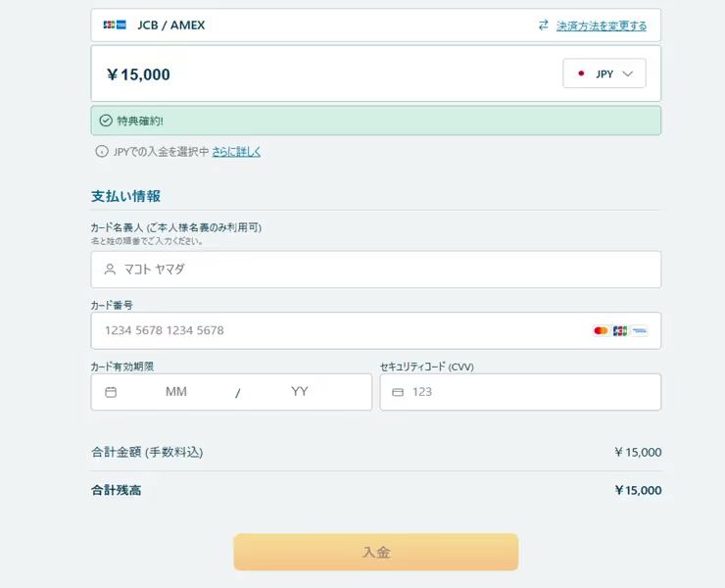Expand the currency list with the chevron arrow

(628, 73)
